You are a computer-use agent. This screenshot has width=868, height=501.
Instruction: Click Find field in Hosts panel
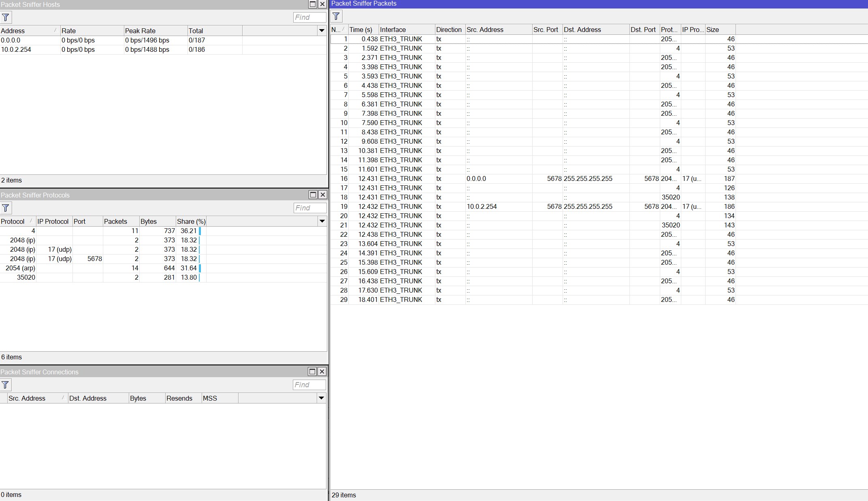point(309,17)
